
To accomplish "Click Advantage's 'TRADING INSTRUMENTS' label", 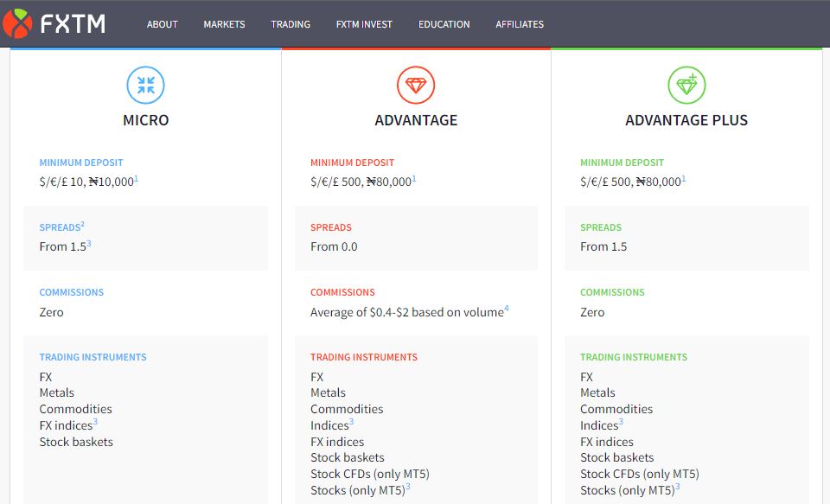I will pos(364,357).
